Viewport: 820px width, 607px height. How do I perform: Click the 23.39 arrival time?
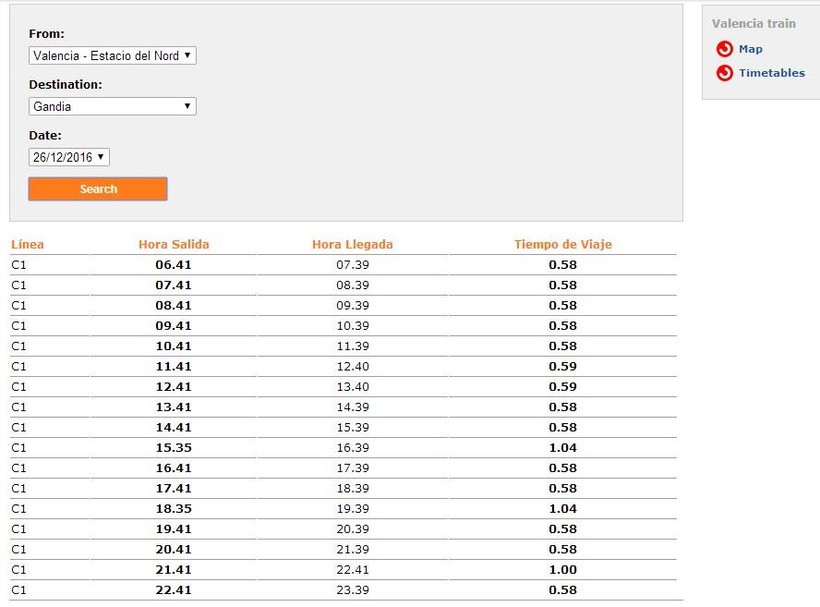pyautogui.click(x=352, y=590)
